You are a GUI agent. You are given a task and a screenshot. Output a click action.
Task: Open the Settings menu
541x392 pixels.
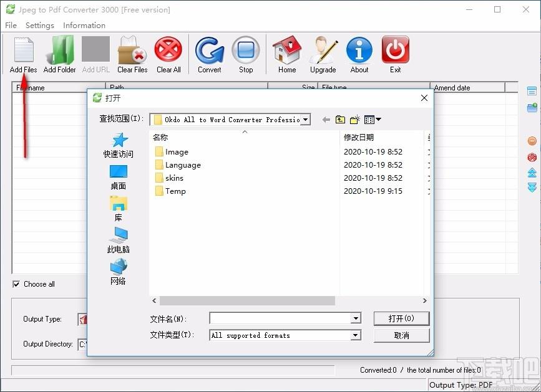40,25
